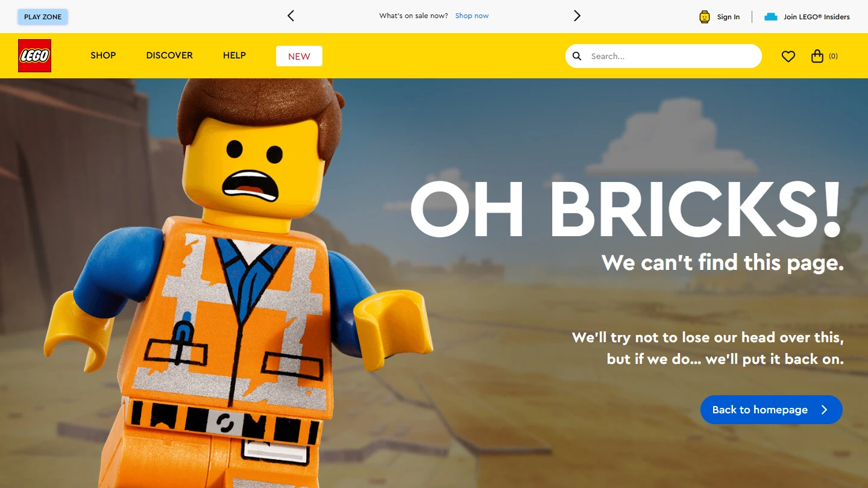Open the DISCOVER menu
868x488 pixels.
169,55
